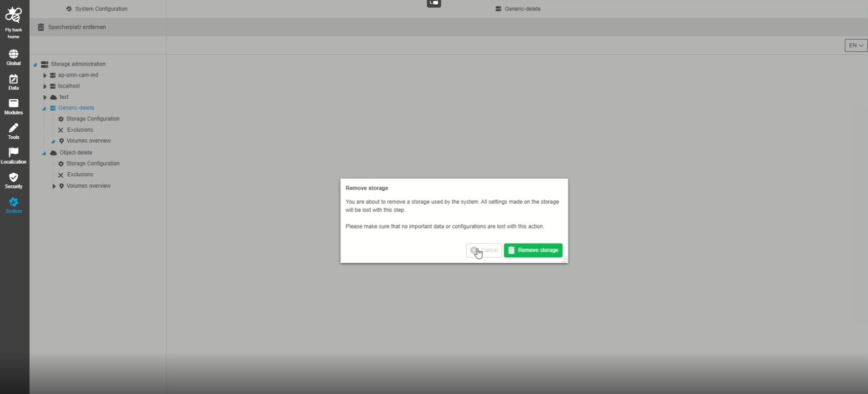The image size is (868, 394).
Task: Click the dialog resize grip corner
Action: click(565, 259)
